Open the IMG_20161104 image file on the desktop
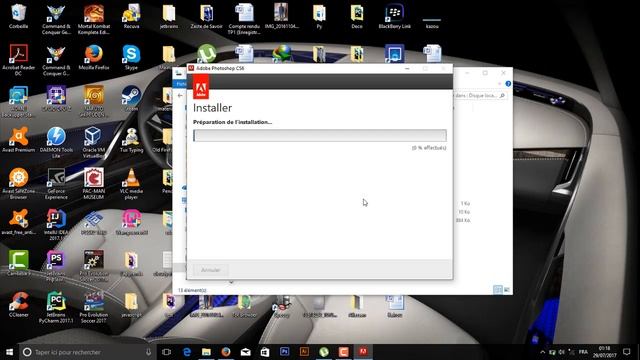The image size is (640, 360). click(281, 16)
